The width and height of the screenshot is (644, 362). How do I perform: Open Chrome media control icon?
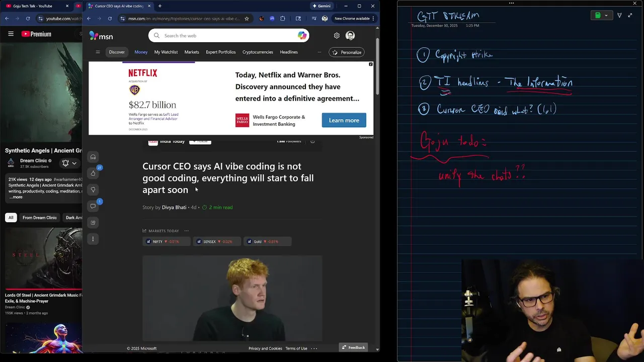click(314, 19)
